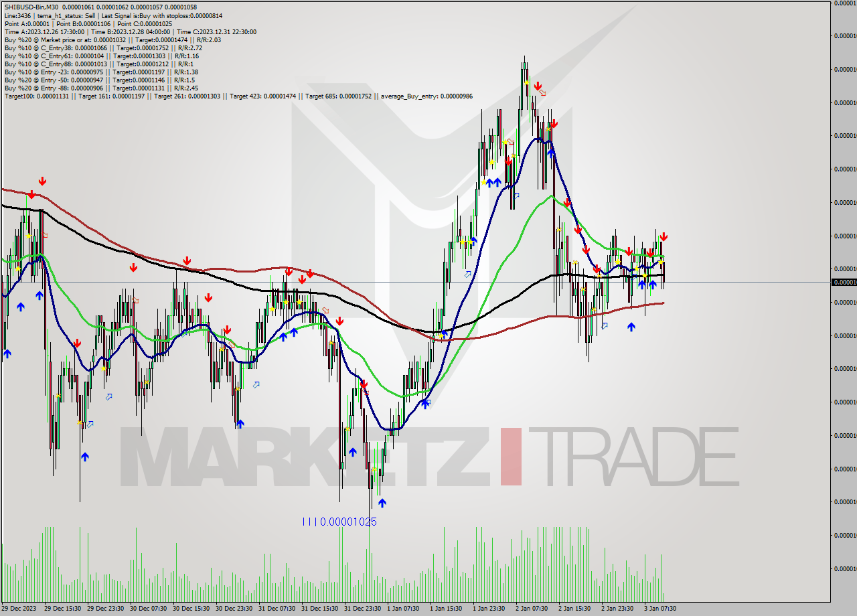
Task: Click the '30 Dec 15:30' time label
Action: [x=191, y=609]
